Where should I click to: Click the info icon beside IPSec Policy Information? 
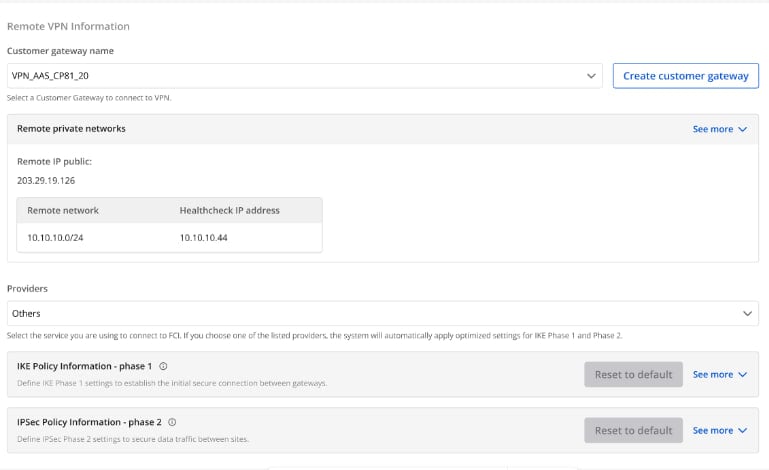click(173, 422)
